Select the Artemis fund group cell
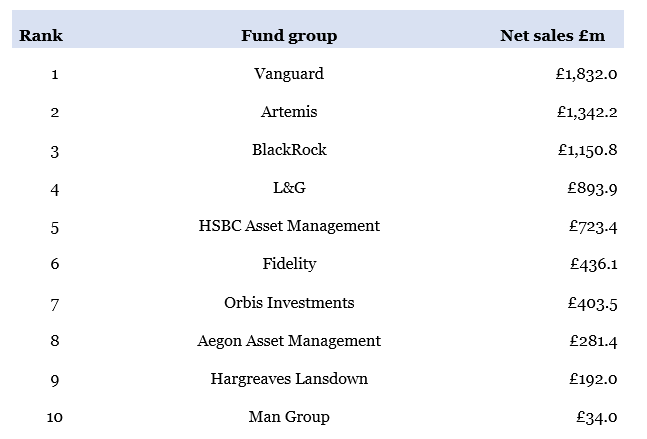This screenshot has width=647, height=439. pos(289,112)
